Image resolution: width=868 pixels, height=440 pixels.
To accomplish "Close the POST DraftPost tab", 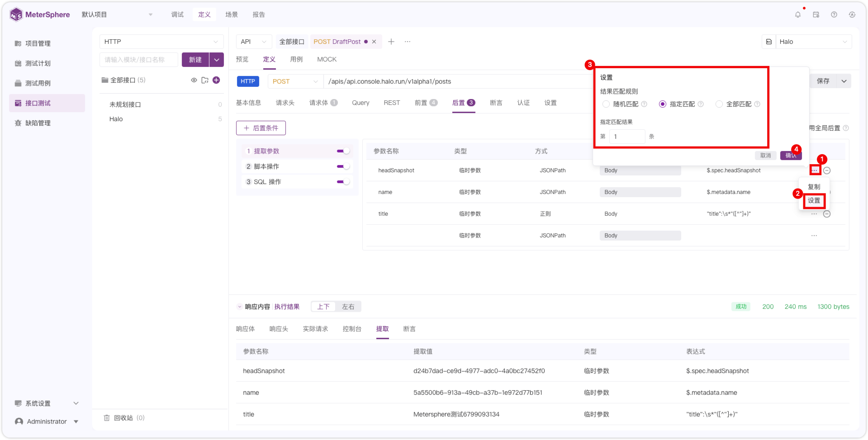I will click(x=374, y=42).
